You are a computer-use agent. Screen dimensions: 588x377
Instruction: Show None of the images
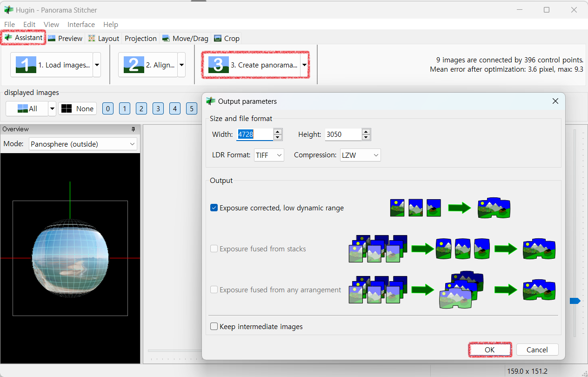click(x=77, y=108)
